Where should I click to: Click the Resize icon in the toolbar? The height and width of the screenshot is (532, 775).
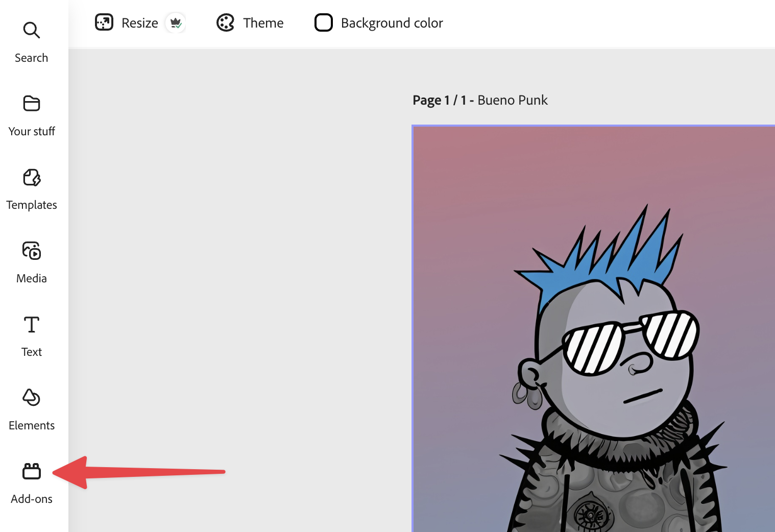pos(104,22)
